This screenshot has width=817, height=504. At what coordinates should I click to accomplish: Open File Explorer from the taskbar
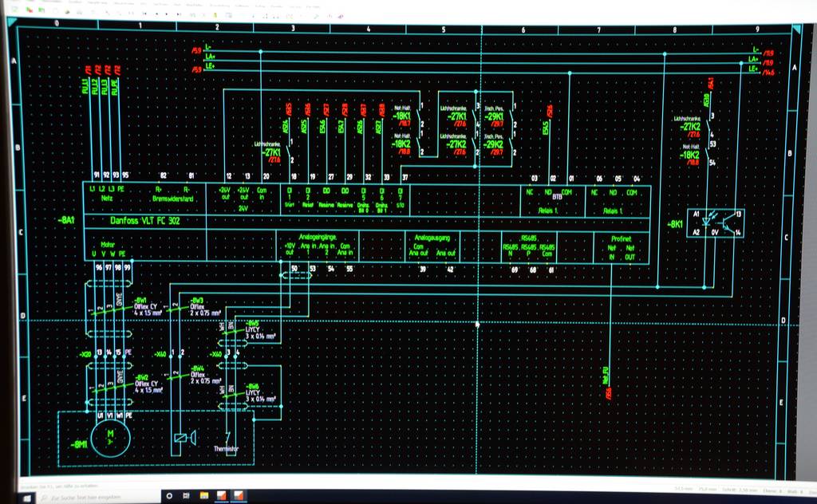pos(203,496)
